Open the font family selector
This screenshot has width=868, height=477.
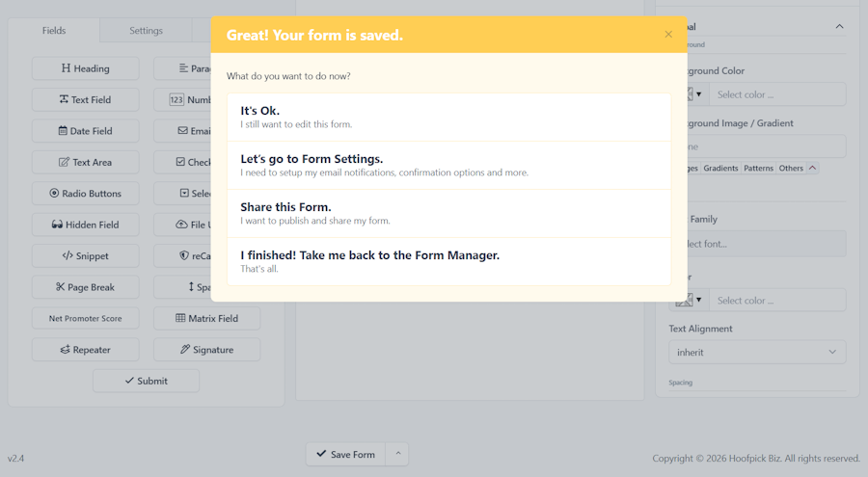click(767, 244)
